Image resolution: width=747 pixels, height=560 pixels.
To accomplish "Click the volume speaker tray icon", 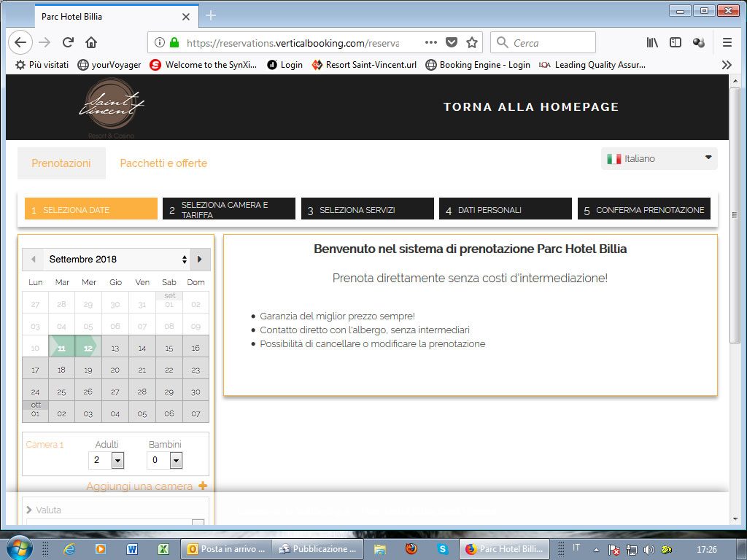I will (649, 550).
